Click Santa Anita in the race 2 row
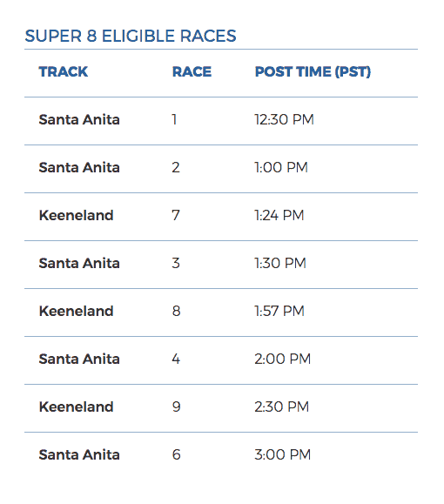The image size is (444, 504). (79, 167)
